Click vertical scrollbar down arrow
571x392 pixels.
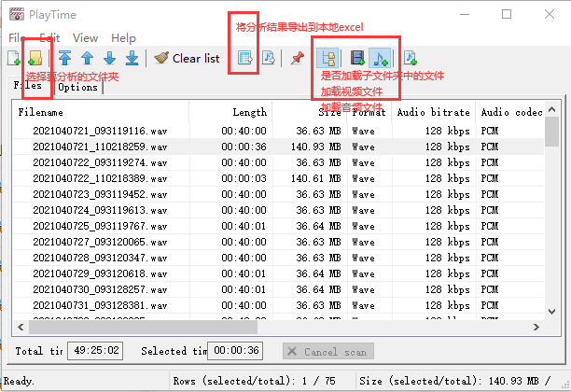[x=552, y=311]
